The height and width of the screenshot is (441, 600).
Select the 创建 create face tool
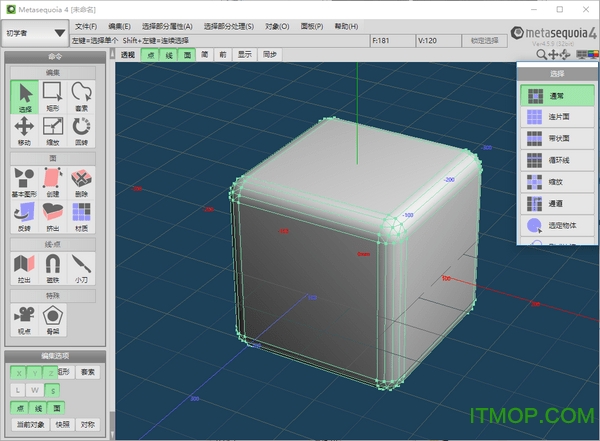point(53,183)
